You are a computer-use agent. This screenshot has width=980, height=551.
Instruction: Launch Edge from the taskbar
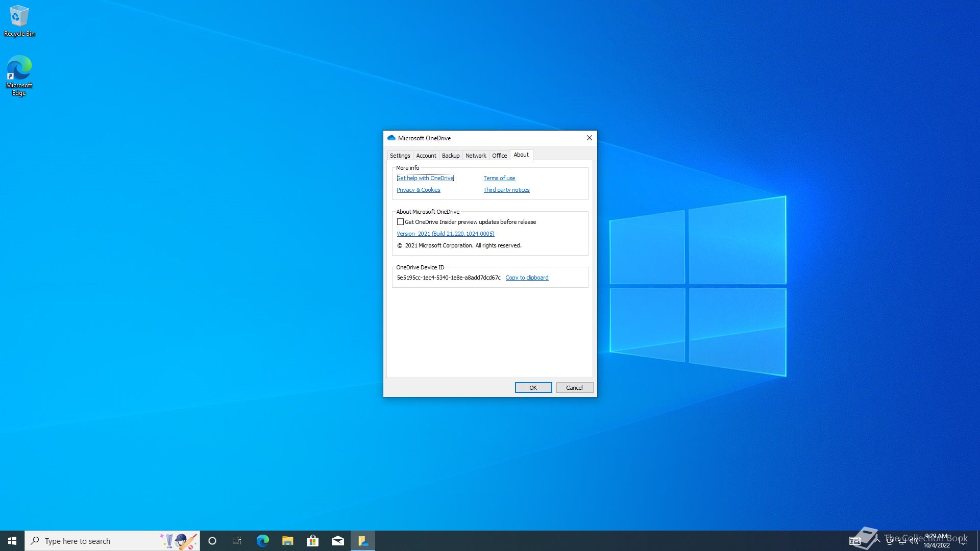point(262,541)
